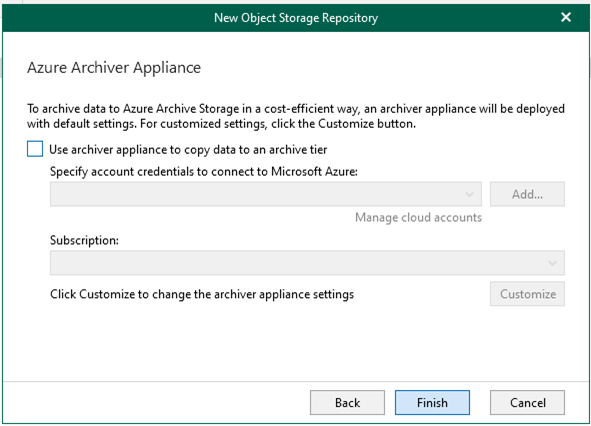Click the 'To archive data to Azure' description text
591x426 pixels.
(x=296, y=116)
